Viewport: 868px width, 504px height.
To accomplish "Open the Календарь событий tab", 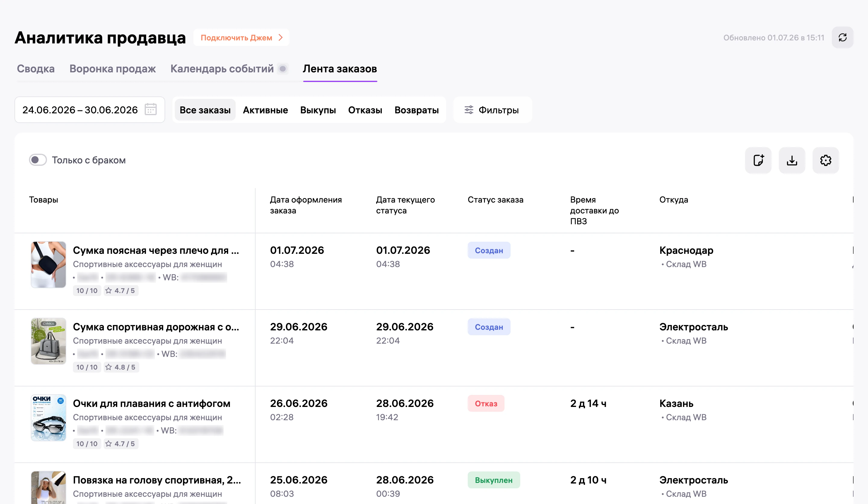I will point(222,68).
